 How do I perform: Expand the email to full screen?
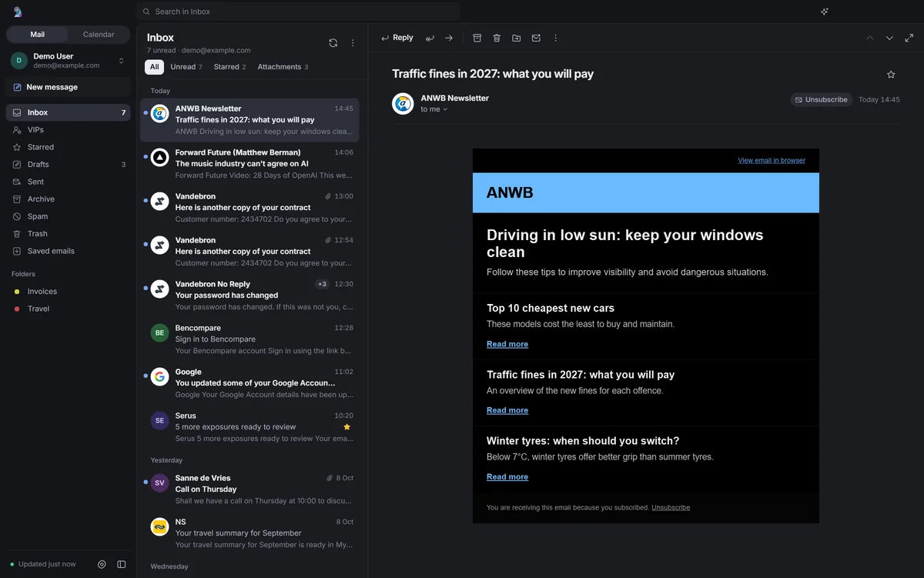coord(909,38)
